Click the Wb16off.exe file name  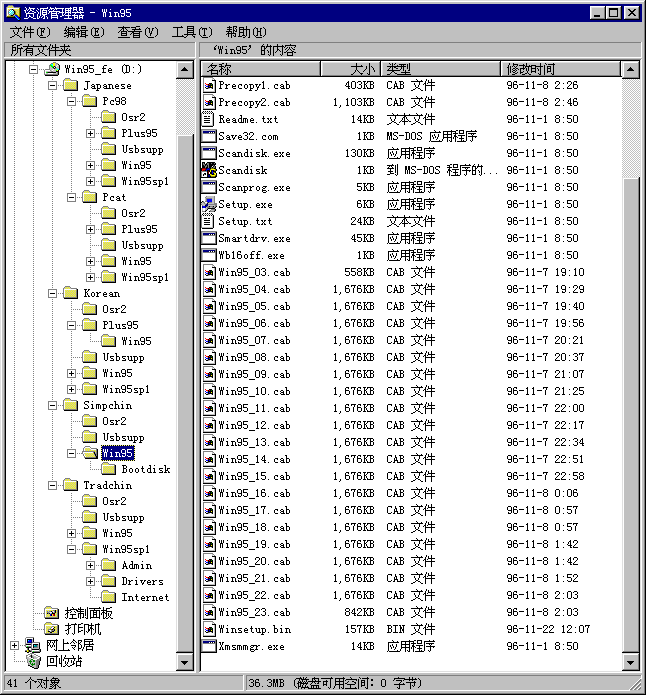click(x=251, y=255)
